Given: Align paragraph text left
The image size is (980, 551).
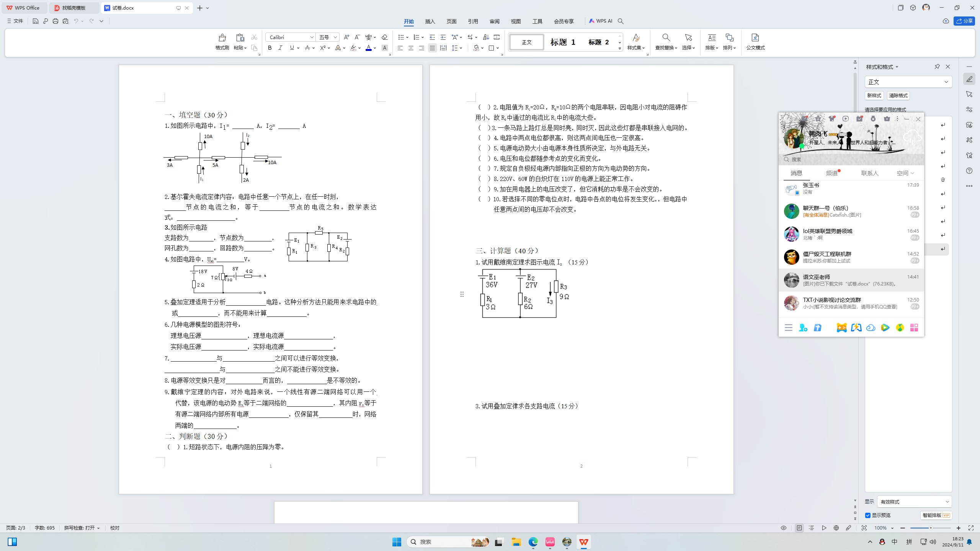Looking at the screenshot, I should [x=400, y=48].
